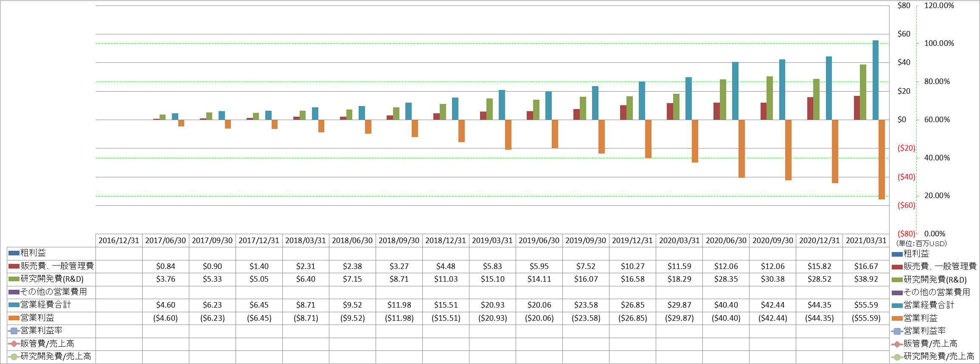Click the 2017/06/30 column header
Screen dimensions: 980x364
pos(166,241)
